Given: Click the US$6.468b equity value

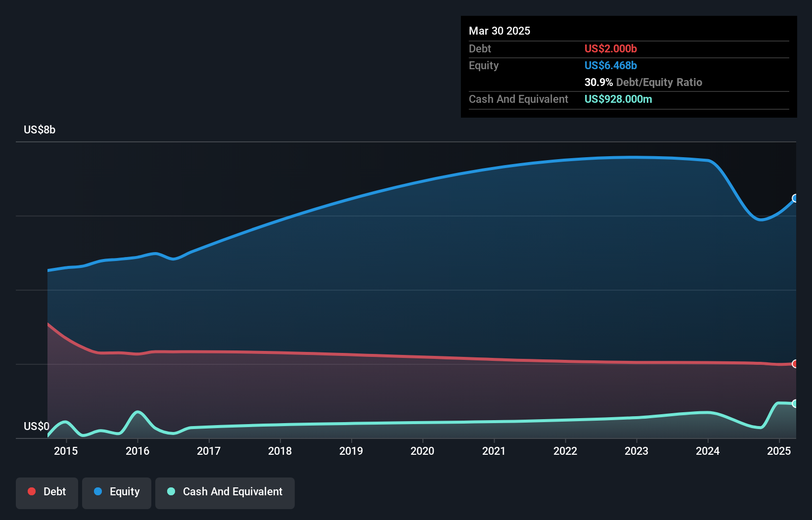Looking at the screenshot, I should [x=611, y=65].
